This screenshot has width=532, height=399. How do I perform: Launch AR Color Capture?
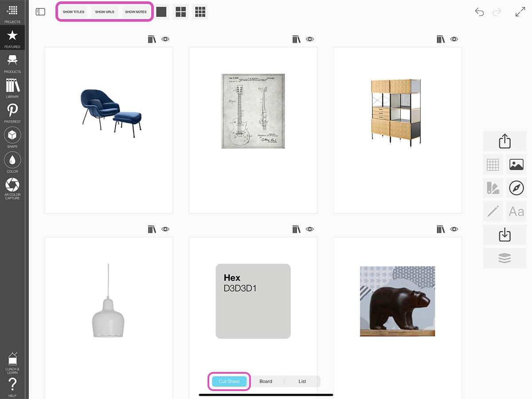(12, 188)
